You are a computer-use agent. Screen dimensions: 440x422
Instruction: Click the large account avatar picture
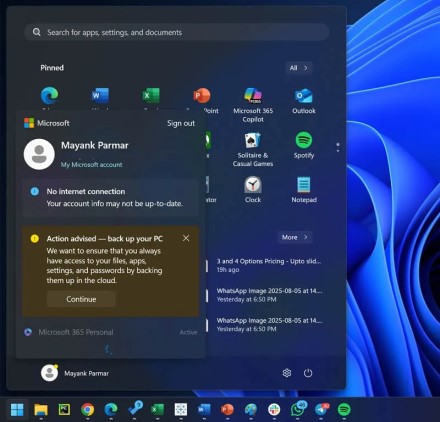39,154
